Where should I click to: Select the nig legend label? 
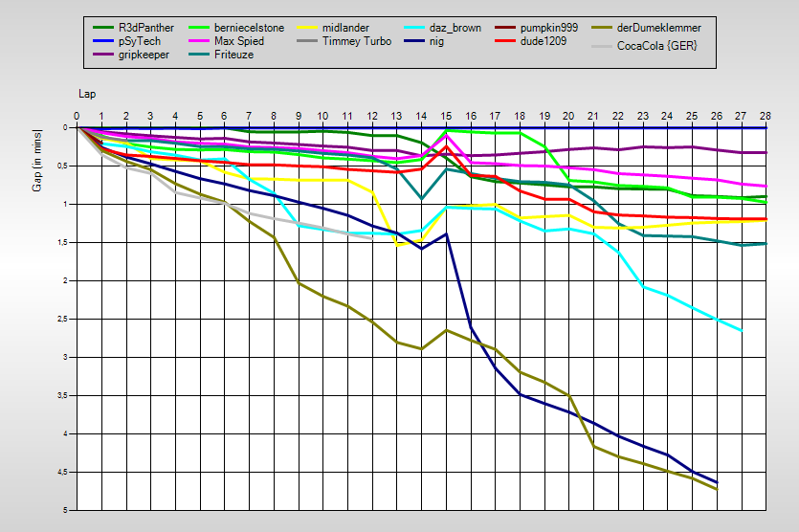click(436, 42)
